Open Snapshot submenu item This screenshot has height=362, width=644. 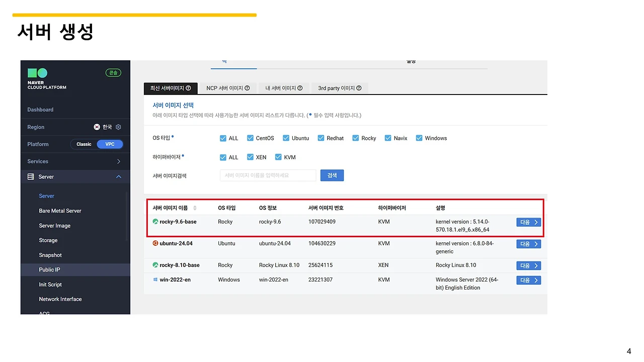coord(50,255)
